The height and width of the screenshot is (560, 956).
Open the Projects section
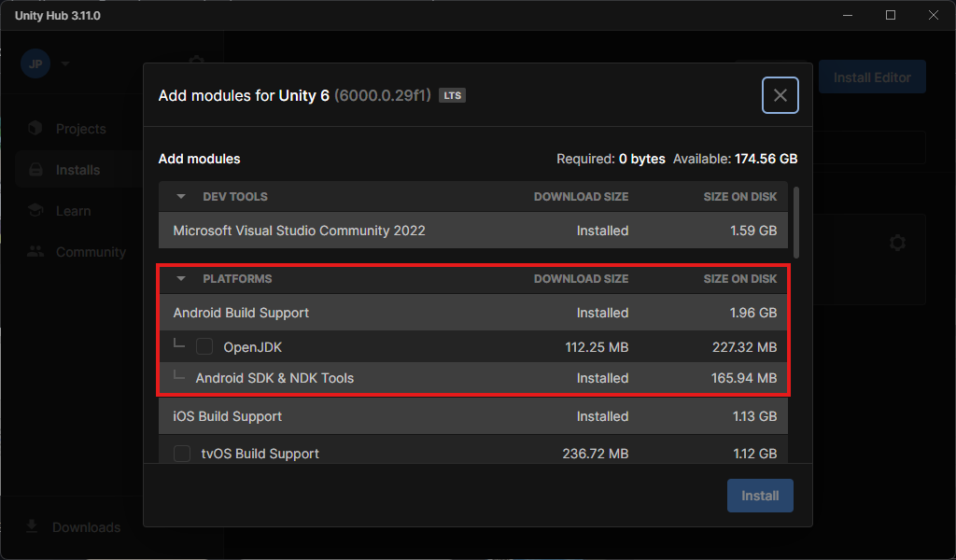coord(80,129)
